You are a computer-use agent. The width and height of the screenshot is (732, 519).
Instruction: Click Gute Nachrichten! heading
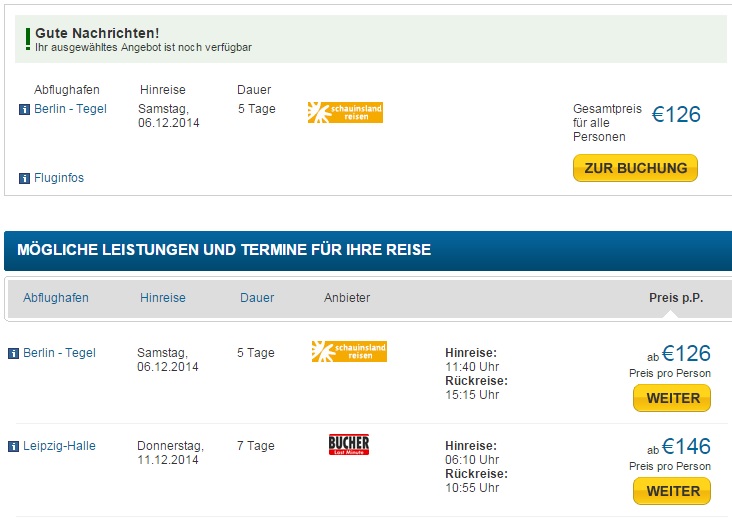[x=97, y=33]
